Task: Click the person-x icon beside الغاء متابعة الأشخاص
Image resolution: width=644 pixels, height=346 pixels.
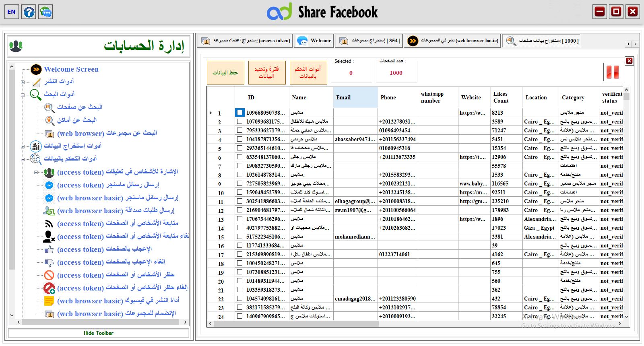Action: pos(49,237)
